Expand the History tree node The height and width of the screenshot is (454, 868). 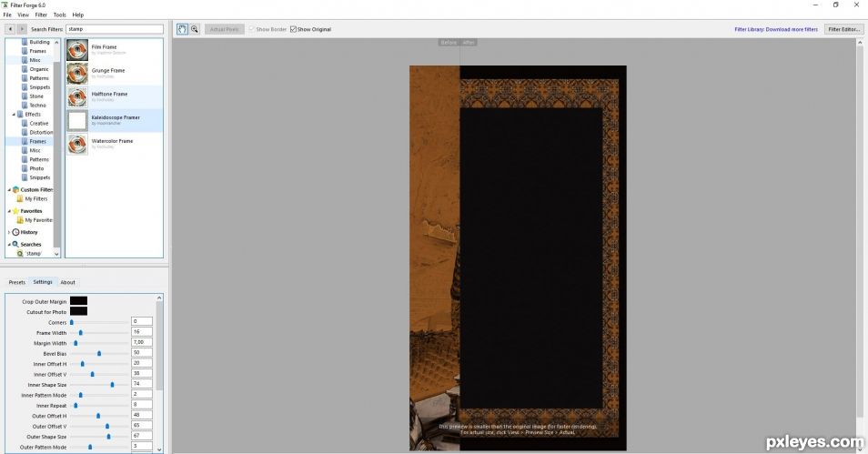9,233
